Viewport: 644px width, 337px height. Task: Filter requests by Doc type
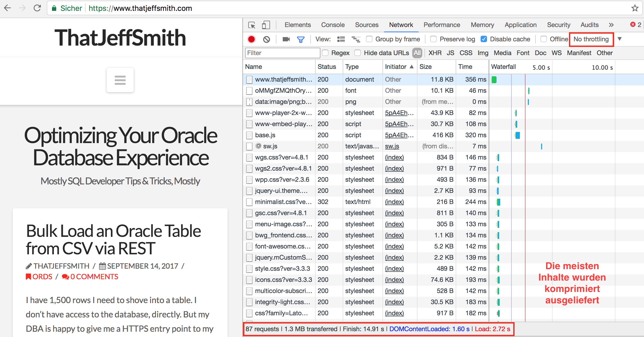541,53
